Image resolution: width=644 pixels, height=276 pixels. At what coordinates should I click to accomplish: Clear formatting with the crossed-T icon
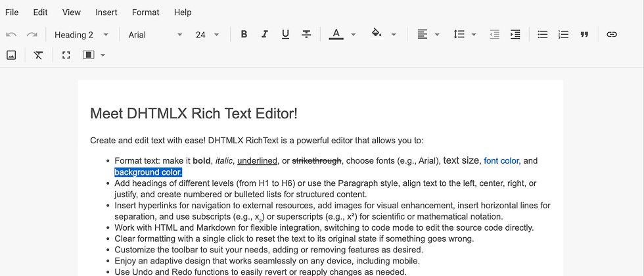coord(38,55)
